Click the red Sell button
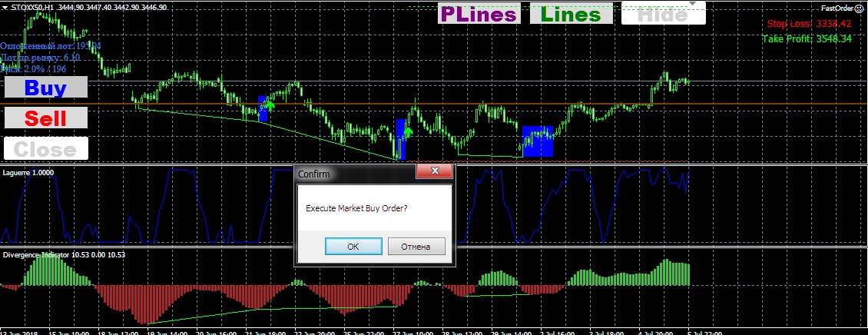Image resolution: width=868 pixels, height=335 pixels. [x=46, y=118]
